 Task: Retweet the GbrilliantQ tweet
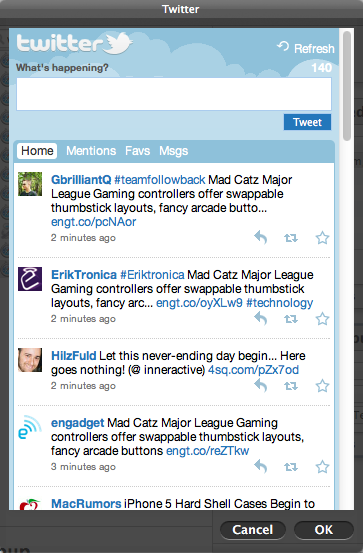[x=291, y=238]
